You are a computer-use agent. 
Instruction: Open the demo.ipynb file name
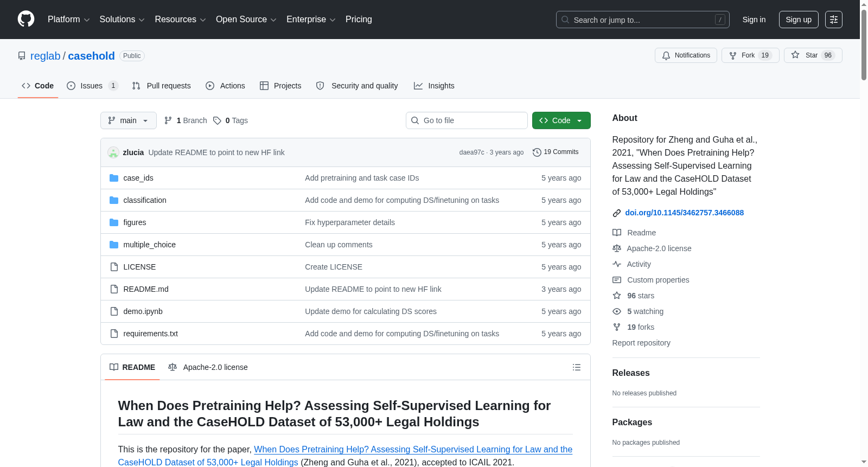[143, 311]
